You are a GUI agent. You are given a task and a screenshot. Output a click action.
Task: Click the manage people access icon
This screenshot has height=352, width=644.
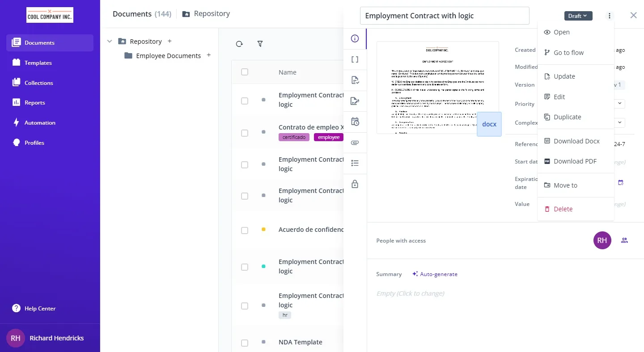click(x=624, y=240)
